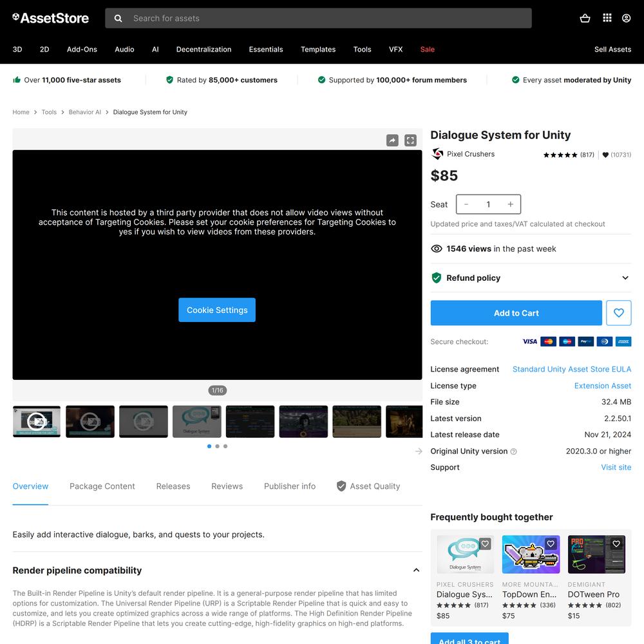Click the Sell Assets link

[x=612, y=50]
